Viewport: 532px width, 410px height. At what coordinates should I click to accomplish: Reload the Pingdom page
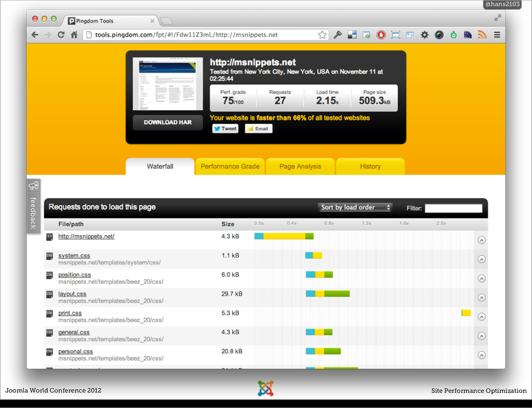coord(61,35)
